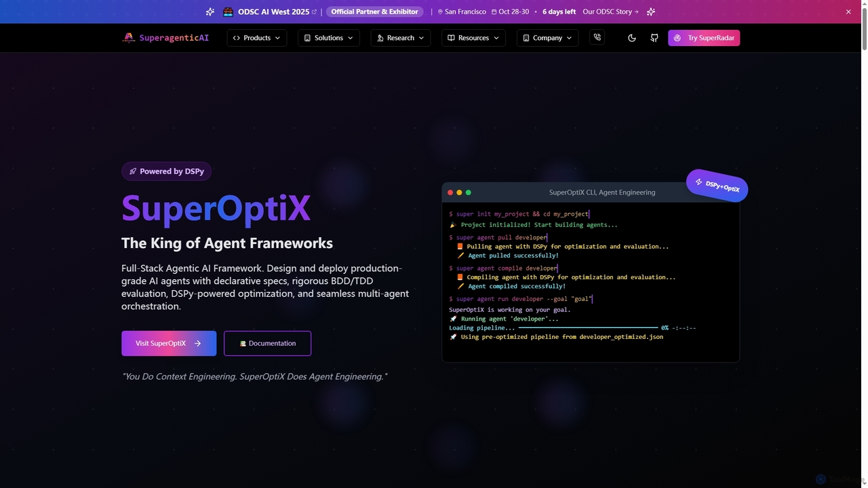Click the phone contact icon button

(x=597, y=38)
